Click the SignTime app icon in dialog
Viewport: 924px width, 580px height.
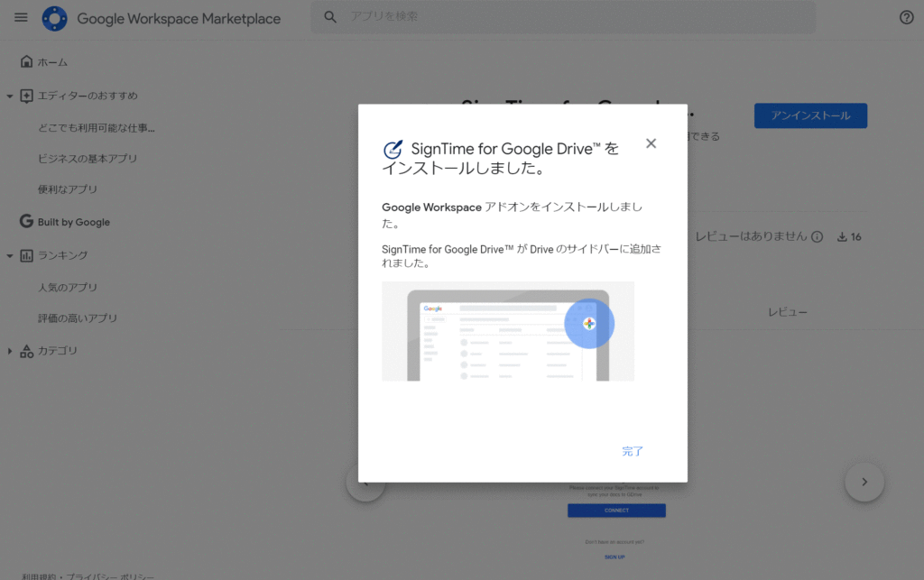click(x=393, y=150)
